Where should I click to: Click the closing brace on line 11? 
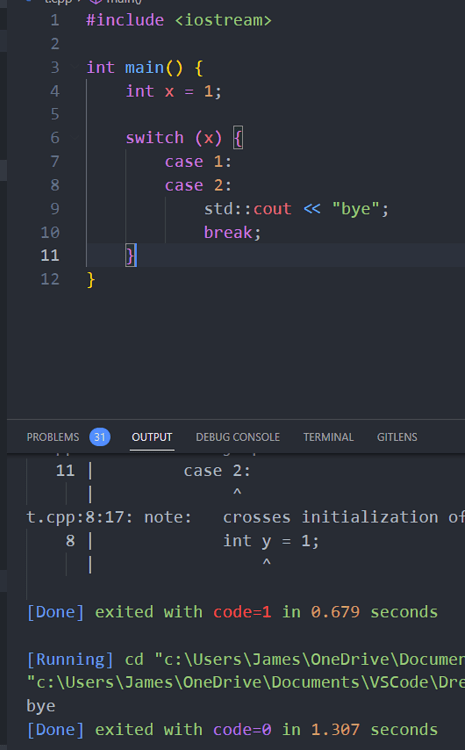tap(130, 255)
